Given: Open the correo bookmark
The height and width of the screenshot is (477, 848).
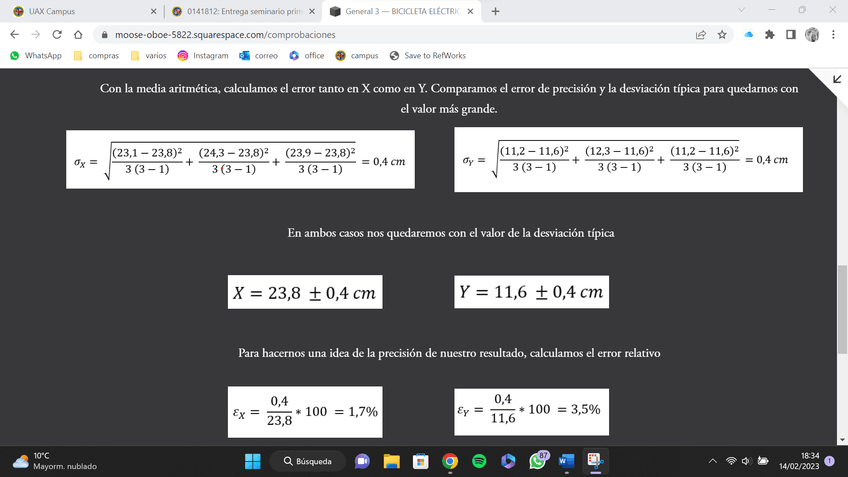Looking at the screenshot, I should point(259,56).
